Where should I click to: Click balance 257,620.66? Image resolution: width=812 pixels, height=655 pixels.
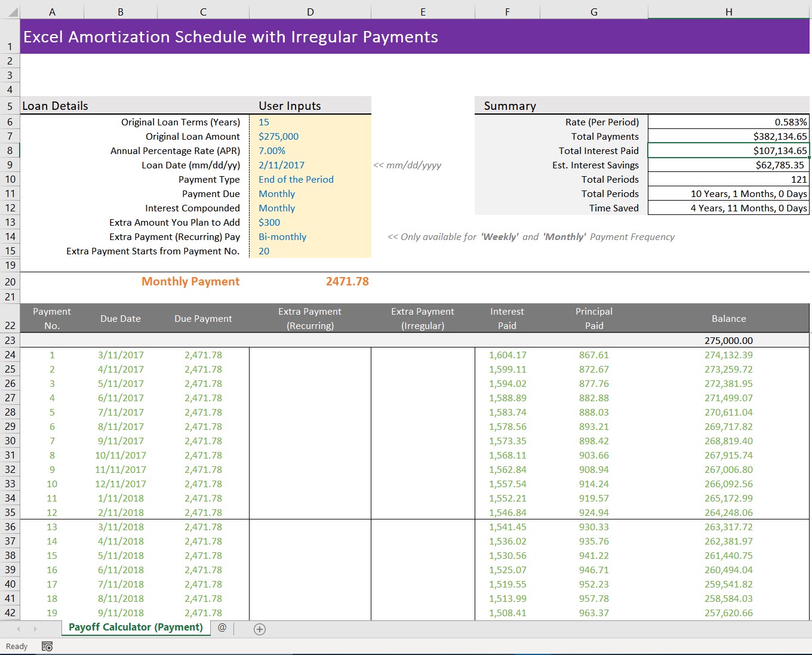[x=728, y=613]
